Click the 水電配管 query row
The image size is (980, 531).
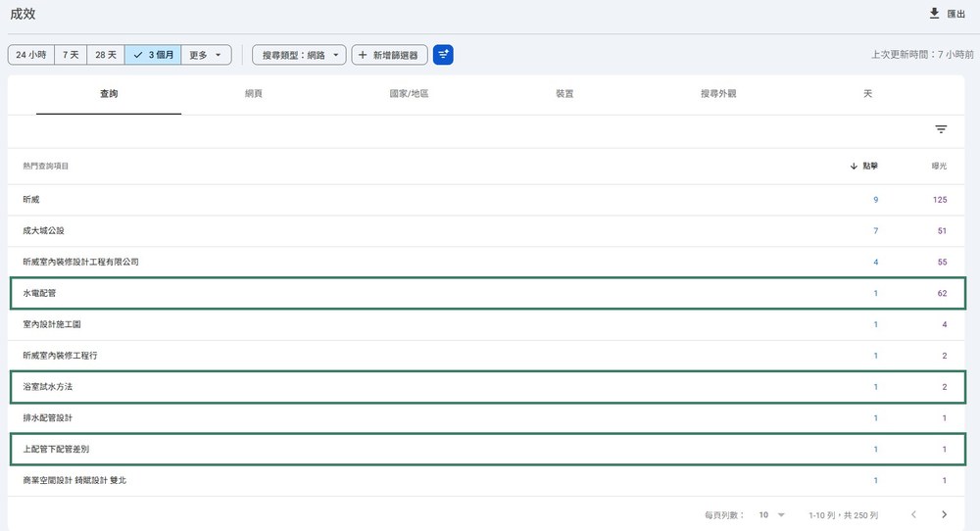pos(487,293)
